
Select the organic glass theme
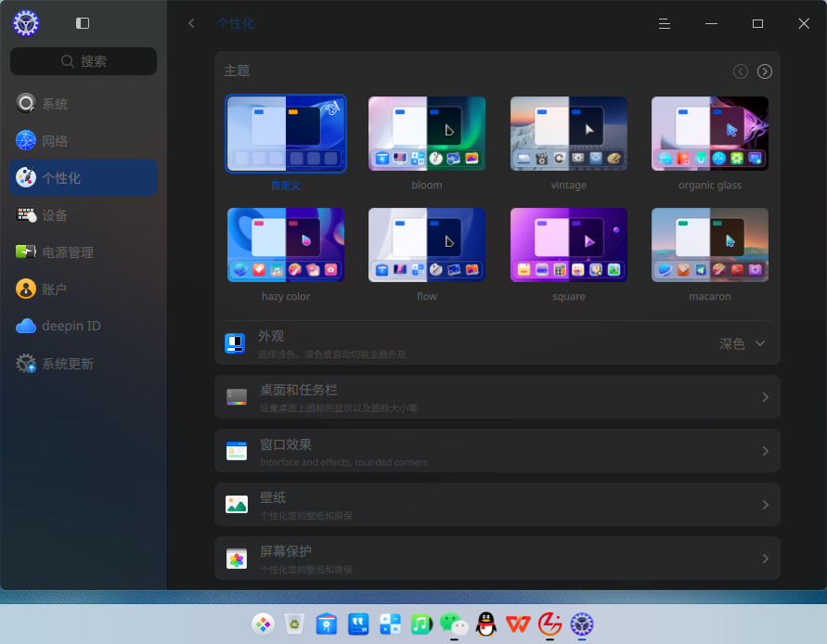click(710, 134)
